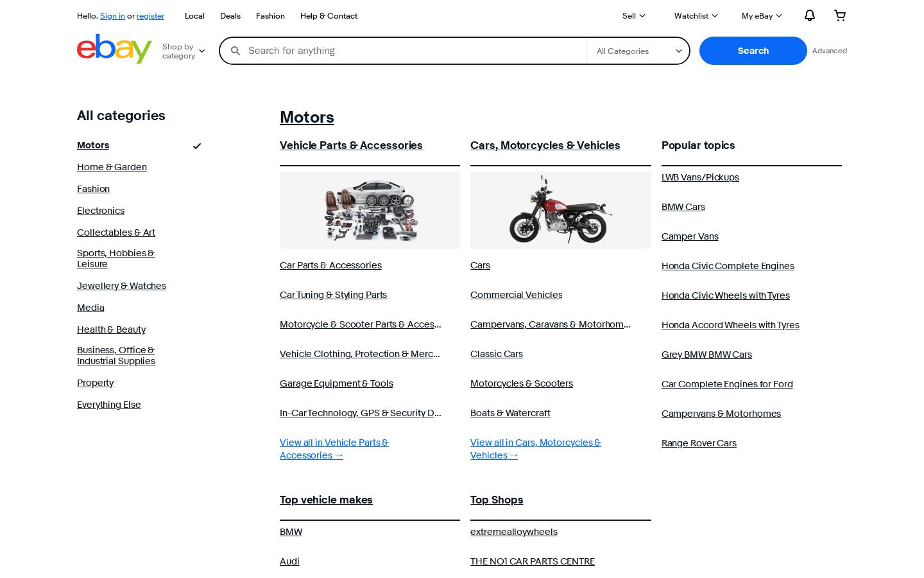The width and height of the screenshot is (924, 578).
Task: Open Advanced search
Action: [x=830, y=51]
